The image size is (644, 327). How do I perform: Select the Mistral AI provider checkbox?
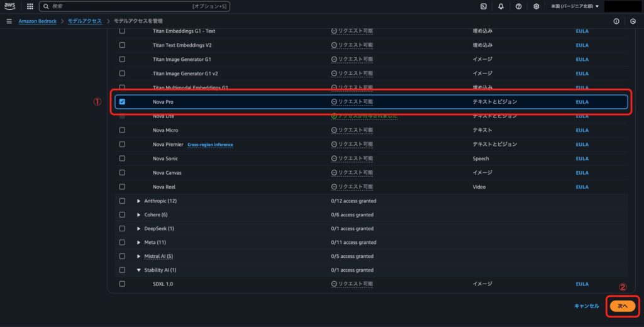(x=122, y=257)
